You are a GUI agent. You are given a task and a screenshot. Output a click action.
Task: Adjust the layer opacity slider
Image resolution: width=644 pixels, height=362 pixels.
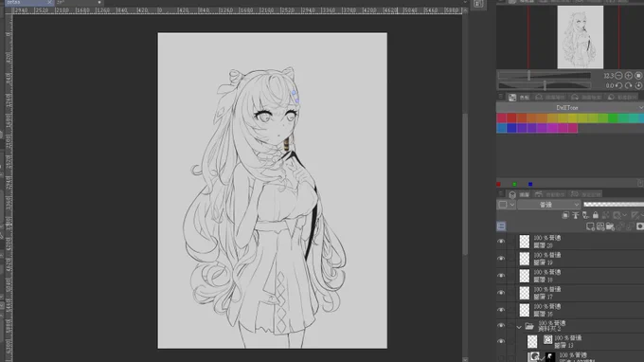coord(614,204)
